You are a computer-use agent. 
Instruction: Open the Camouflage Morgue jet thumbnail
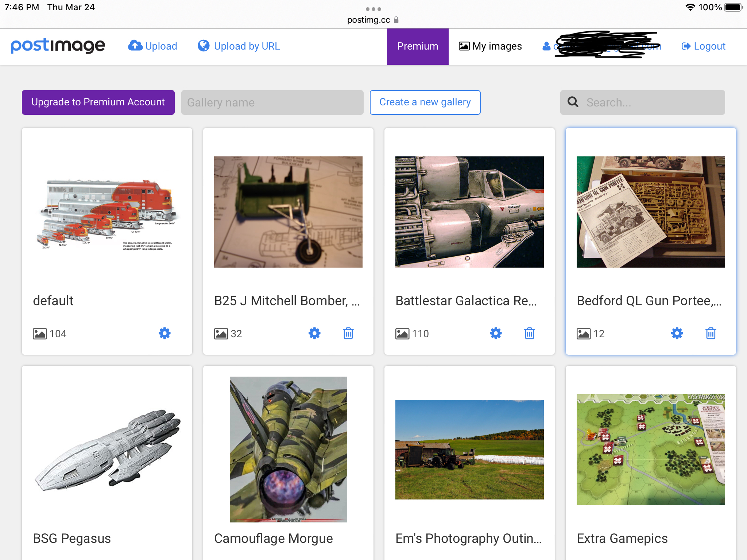(x=288, y=449)
